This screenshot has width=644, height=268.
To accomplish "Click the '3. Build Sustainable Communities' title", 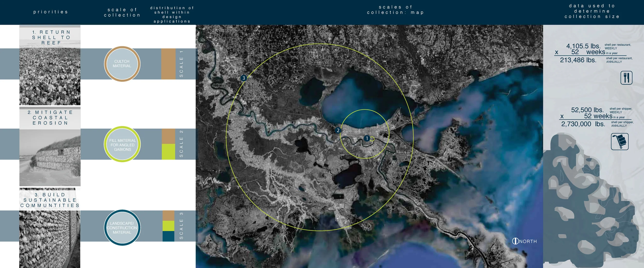I will [x=50, y=200].
